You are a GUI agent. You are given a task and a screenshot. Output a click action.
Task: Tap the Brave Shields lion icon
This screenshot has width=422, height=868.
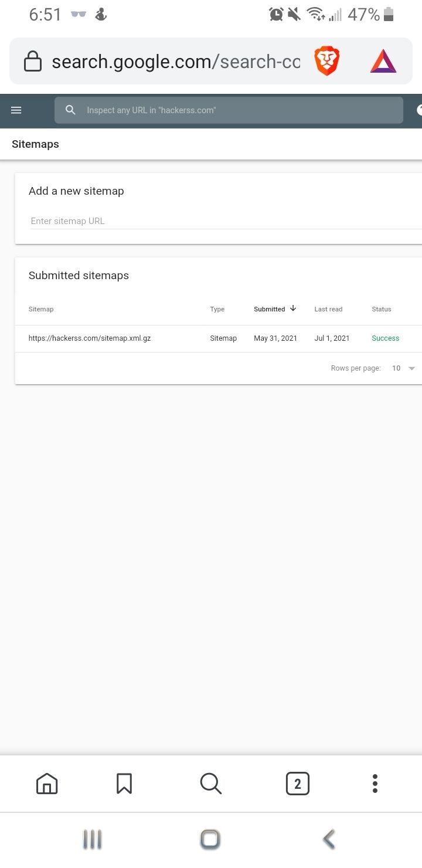click(x=326, y=62)
